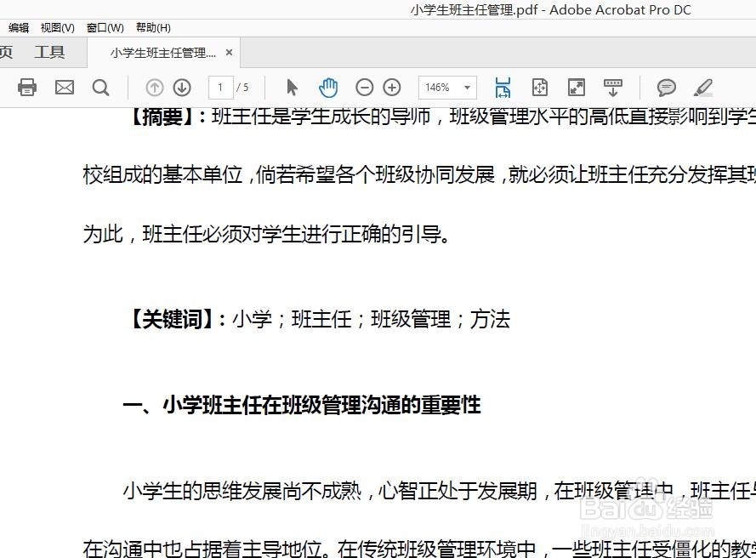Click the Email document icon
This screenshot has width=756, height=558.
(64, 87)
